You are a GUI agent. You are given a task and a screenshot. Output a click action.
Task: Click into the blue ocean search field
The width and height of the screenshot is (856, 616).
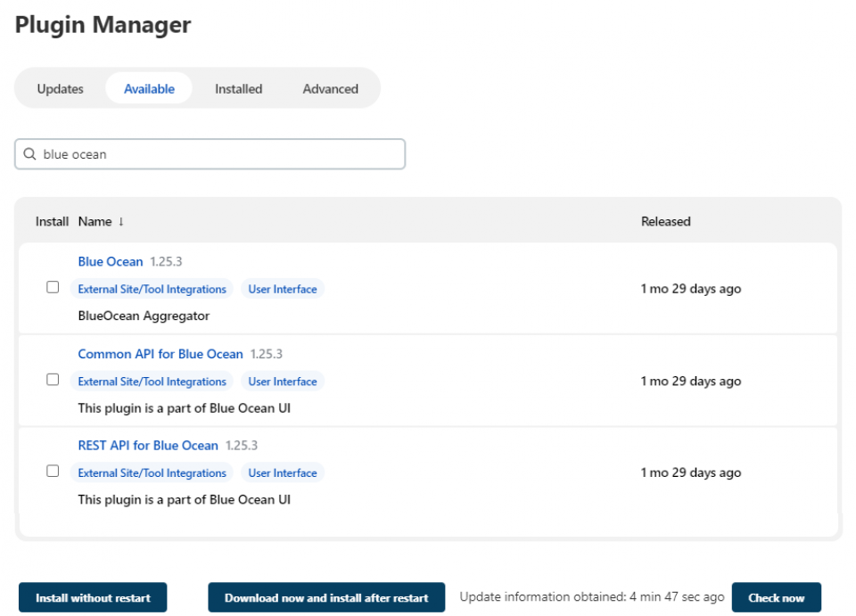pos(210,154)
